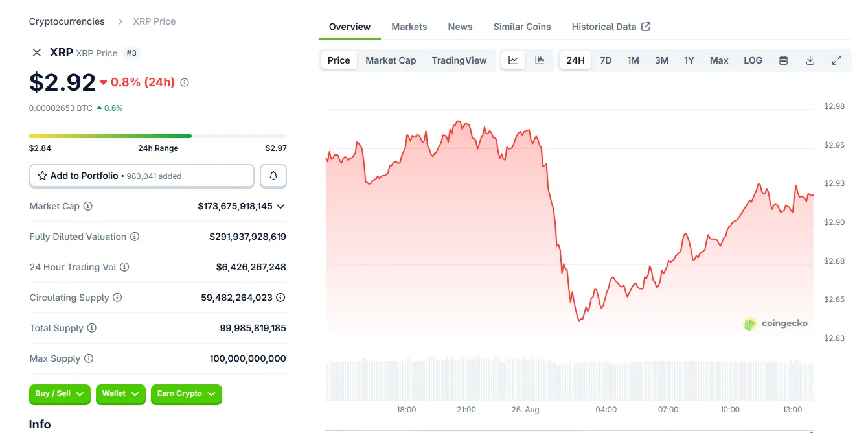Open the Historical Data tab
Viewport: 868px width, 433px height.
tap(611, 27)
